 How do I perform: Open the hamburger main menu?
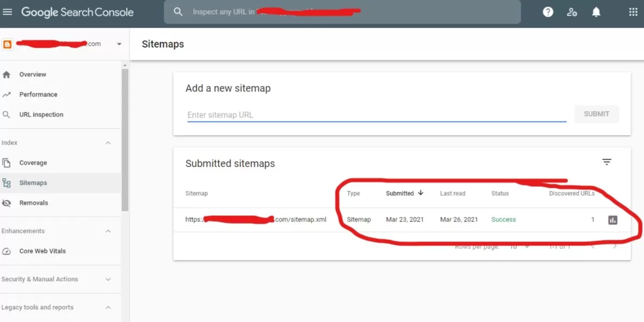coord(8,12)
